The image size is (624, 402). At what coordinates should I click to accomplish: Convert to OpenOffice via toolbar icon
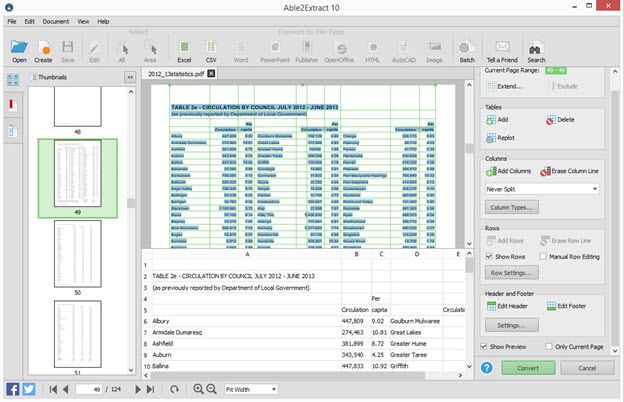tap(339, 51)
